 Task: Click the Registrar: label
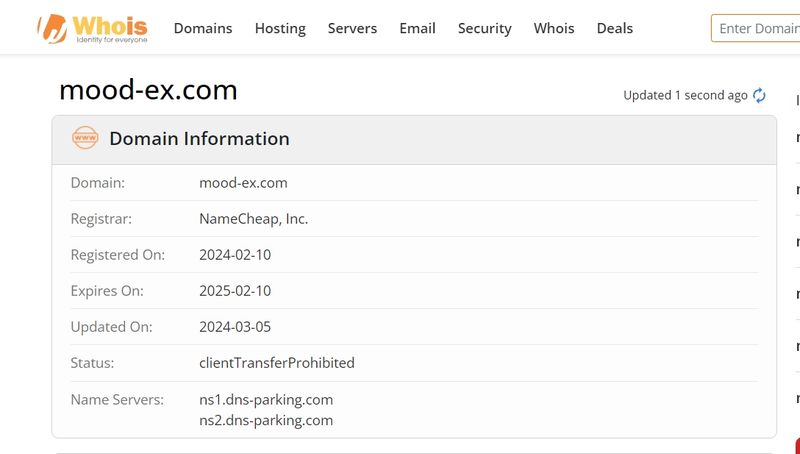pyautogui.click(x=101, y=219)
